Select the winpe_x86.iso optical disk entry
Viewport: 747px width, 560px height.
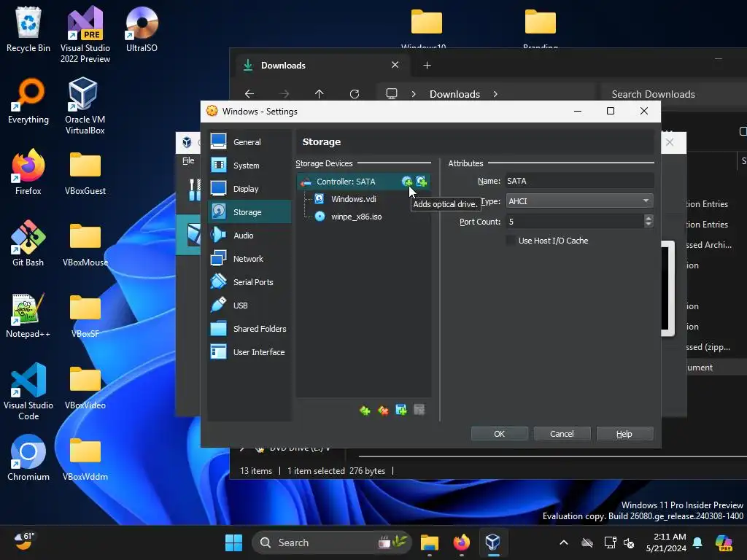(x=356, y=217)
